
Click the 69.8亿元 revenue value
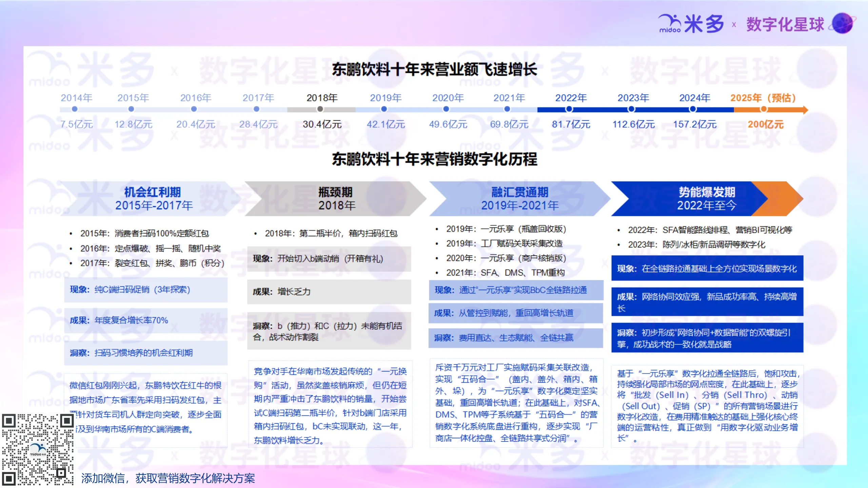point(509,124)
